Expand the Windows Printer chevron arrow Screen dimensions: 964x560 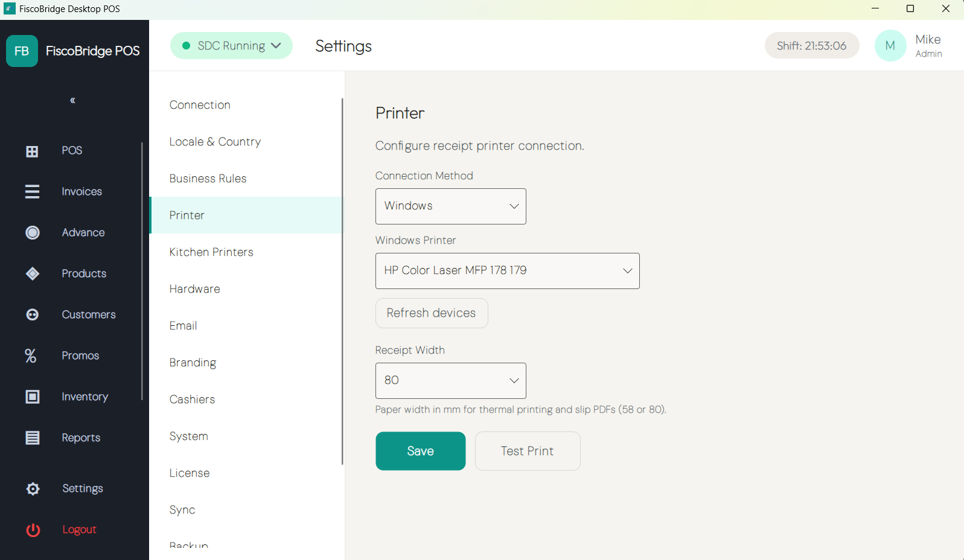tap(628, 271)
